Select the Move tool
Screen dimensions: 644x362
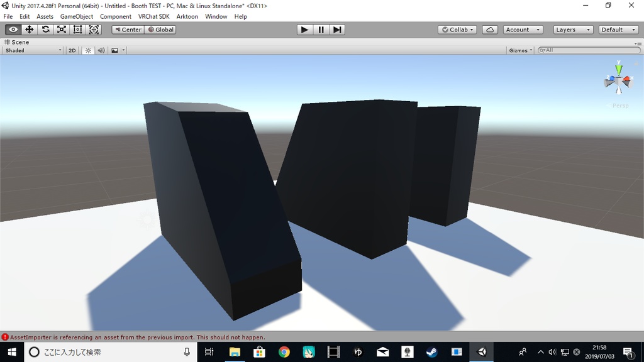[x=29, y=30]
